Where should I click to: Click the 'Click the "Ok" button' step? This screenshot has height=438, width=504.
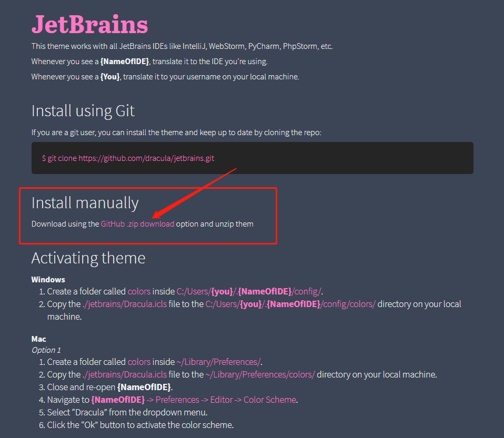(140, 425)
